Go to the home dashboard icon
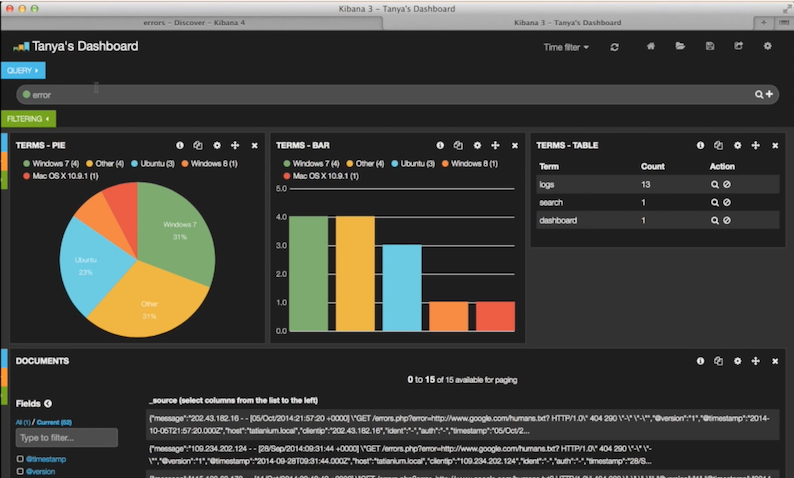794x478 pixels. (x=651, y=46)
